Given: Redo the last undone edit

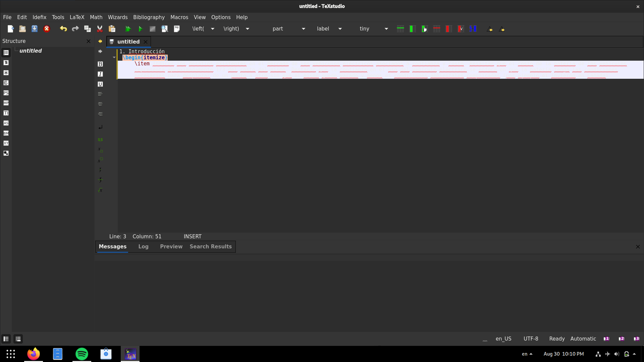Looking at the screenshot, I should 75,29.
